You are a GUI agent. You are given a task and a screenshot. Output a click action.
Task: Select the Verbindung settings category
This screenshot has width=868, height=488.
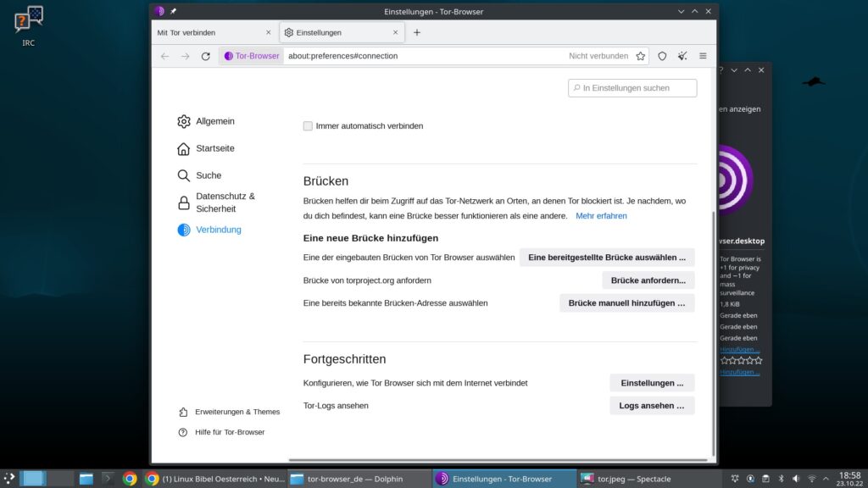click(x=209, y=230)
